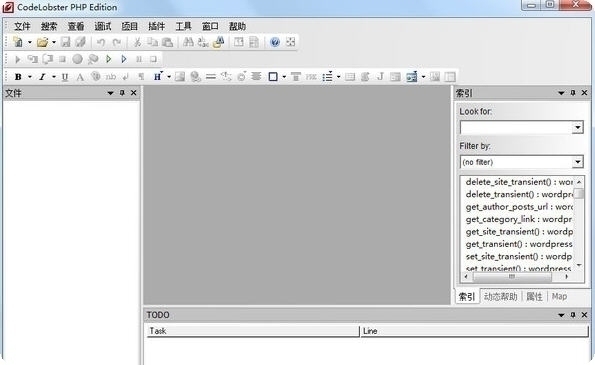
Task: Click the Open folder icon
Action: (x=42, y=42)
